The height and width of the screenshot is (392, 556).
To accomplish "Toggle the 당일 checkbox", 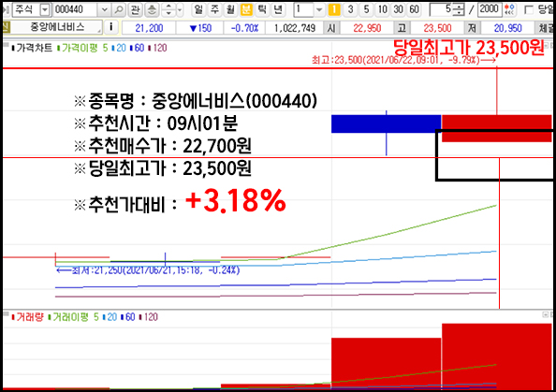I will [529, 9].
